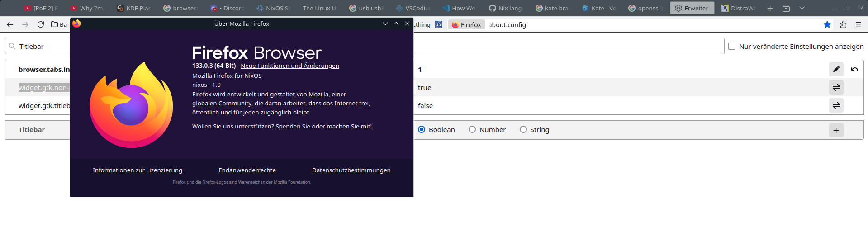The image size is (868, 246).
Task: Switch to the 'Nix lang' GitHub tab
Action: tap(506, 8)
